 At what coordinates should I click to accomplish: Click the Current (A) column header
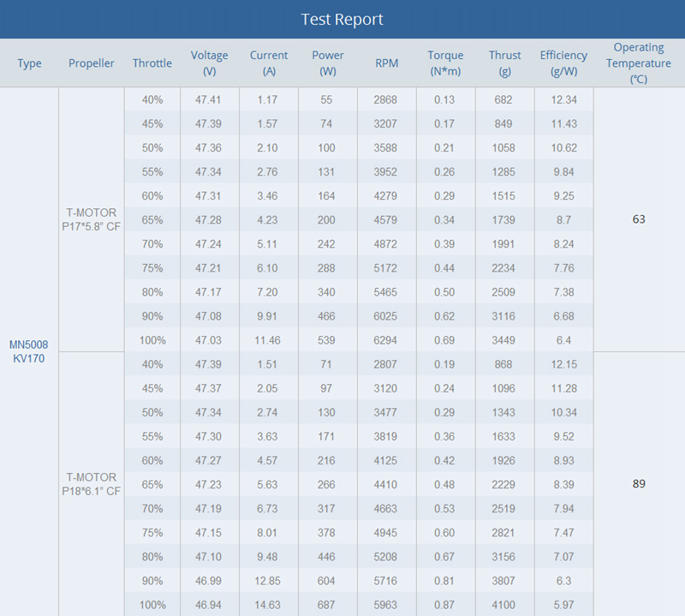(269, 63)
